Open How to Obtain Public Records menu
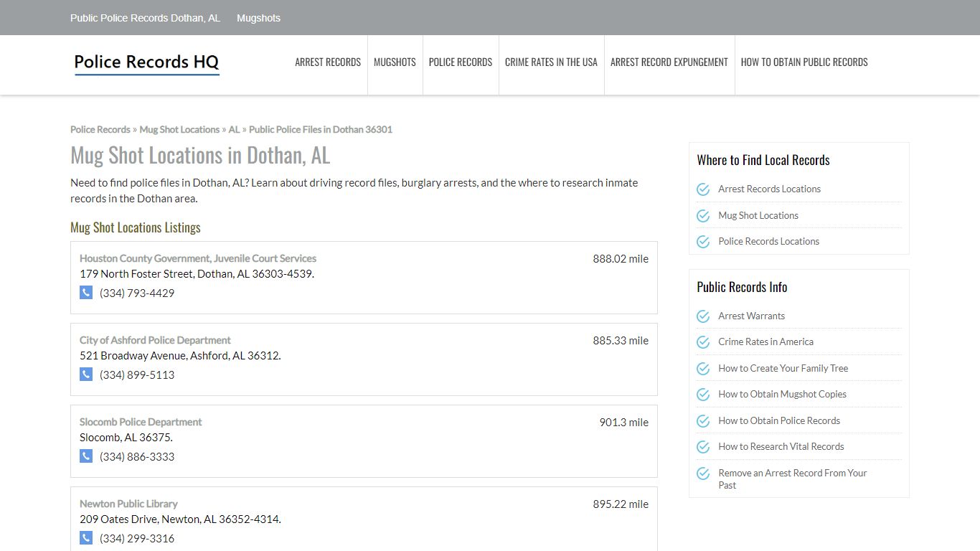 click(x=804, y=62)
